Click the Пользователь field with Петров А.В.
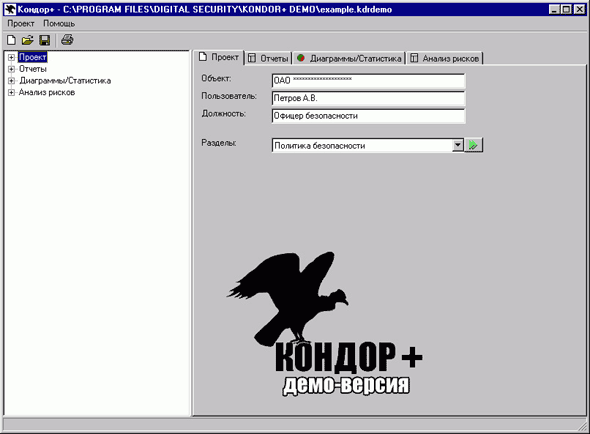The height and width of the screenshot is (434, 590). point(368,98)
